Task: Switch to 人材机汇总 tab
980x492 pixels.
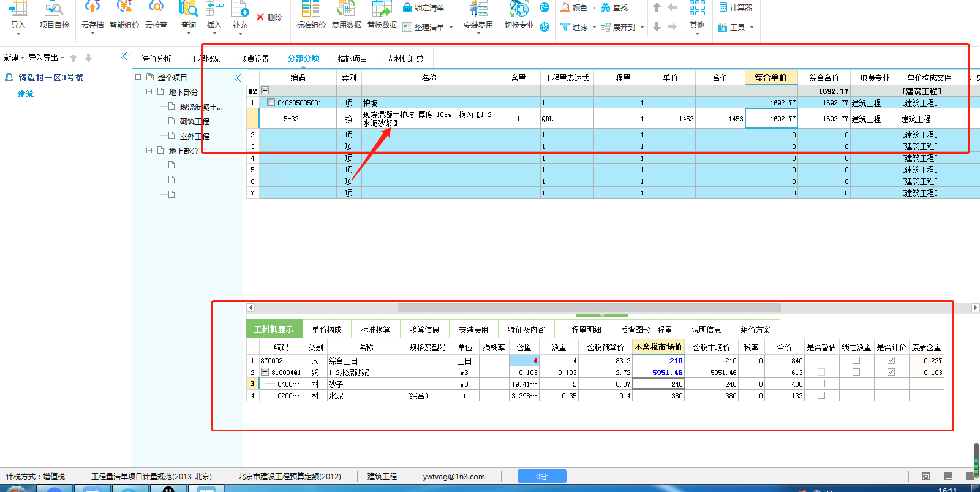Action: coord(405,59)
